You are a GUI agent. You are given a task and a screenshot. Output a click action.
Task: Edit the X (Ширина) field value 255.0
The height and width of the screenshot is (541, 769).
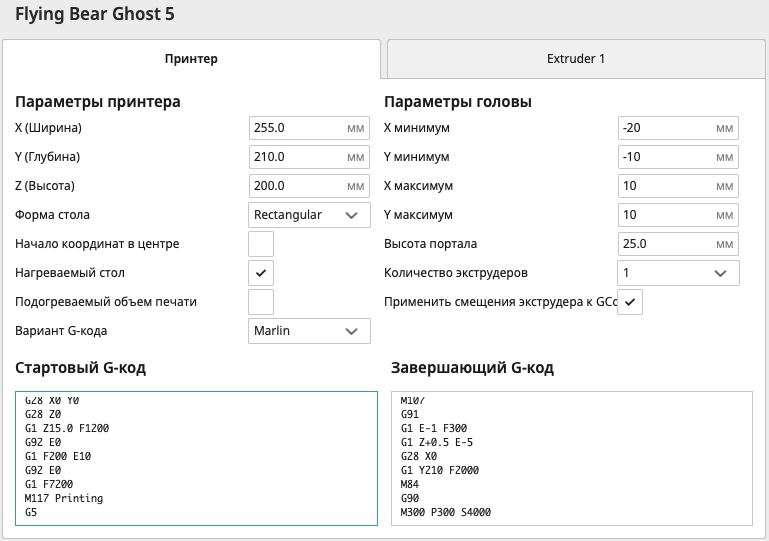[309, 128]
